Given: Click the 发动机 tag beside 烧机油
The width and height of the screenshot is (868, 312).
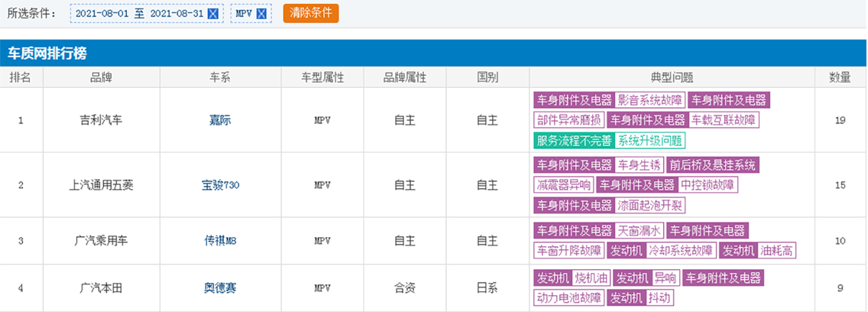Looking at the screenshot, I should click(553, 278).
